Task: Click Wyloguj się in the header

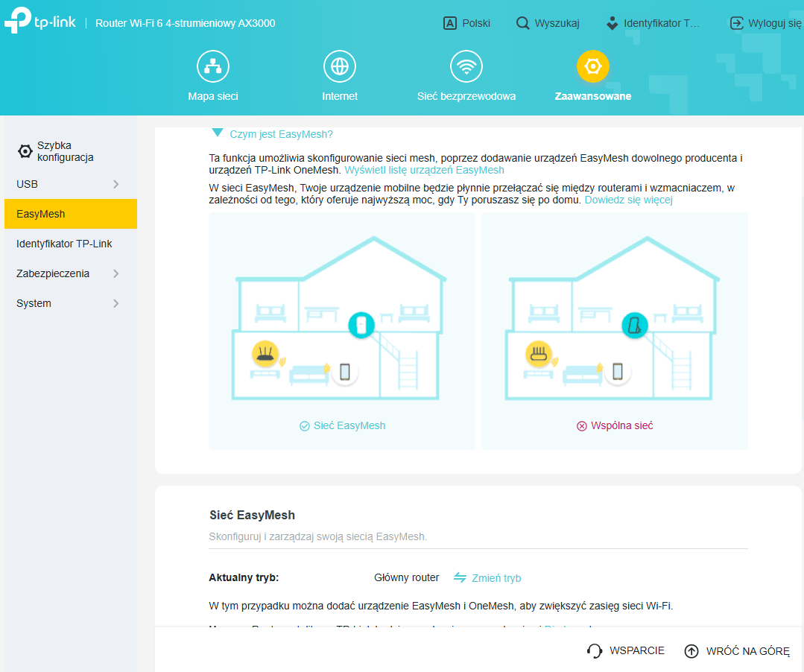Action: 765,23
